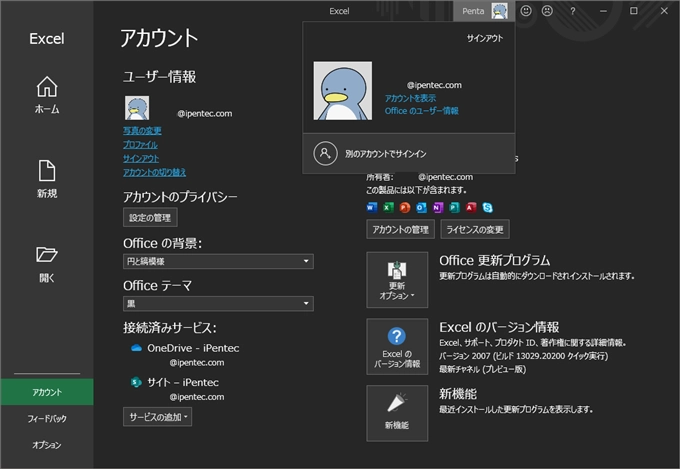The height and width of the screenshot is (469, 680).
Task: Click the 設定の管理 button
Action: point(150,217)
